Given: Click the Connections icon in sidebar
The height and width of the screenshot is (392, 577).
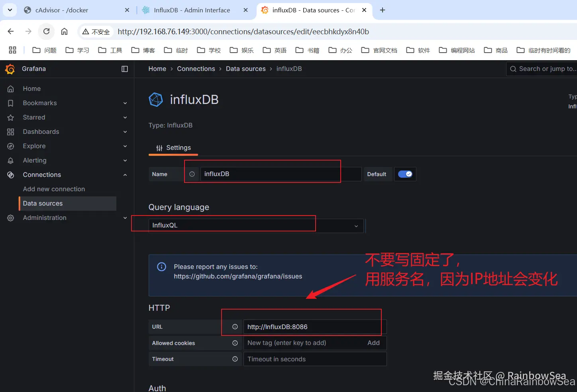Looking at the screenshot, I should tap(11, 175).
